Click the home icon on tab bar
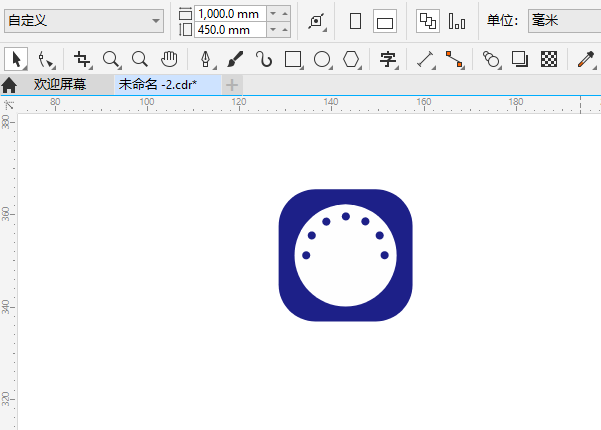The image size is (601, 430). pyautogui.click(x=9, y=85)
